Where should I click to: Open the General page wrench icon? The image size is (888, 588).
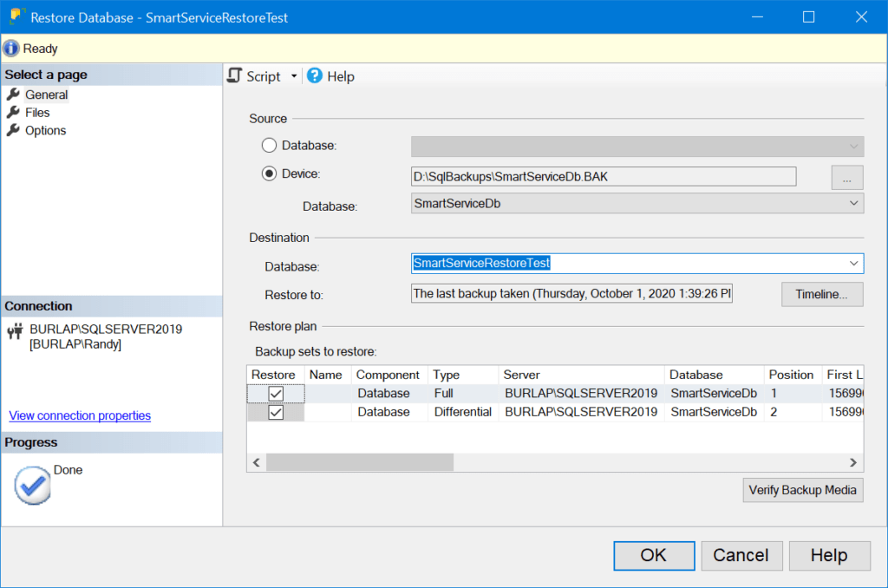(x=13, y=95)
